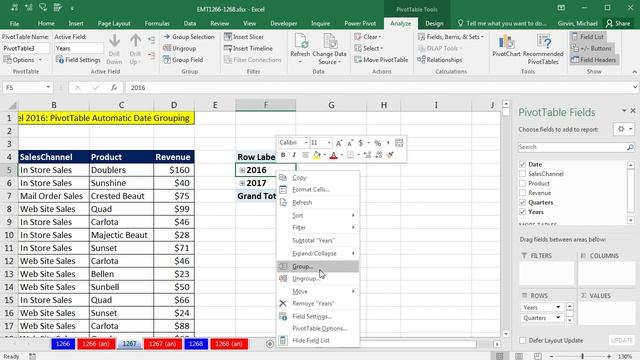Expand the 2016 row group
The height and width of the screenshot is (360, 640).
coord(242,170)
